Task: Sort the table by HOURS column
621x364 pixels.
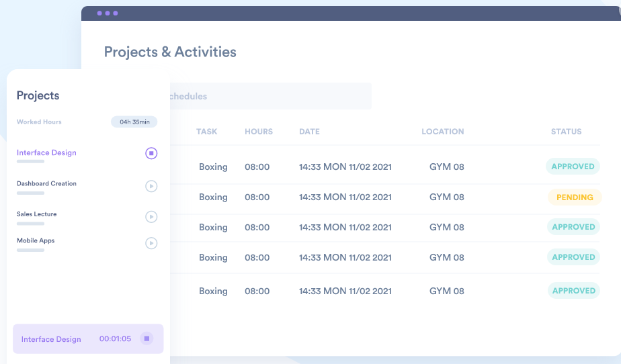Action: coord(259,132)
